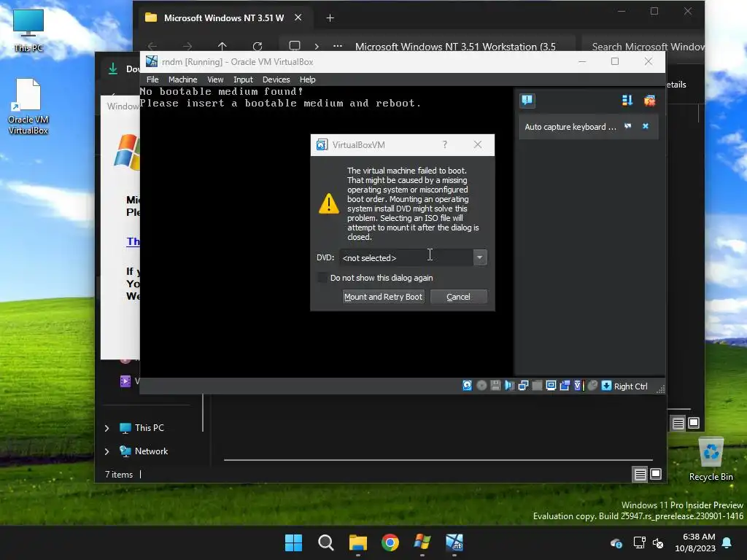Click the sort notifications icon in notification panel
Image resolution: width=747 pixels, height=560 pixels.
coord(627,100)
